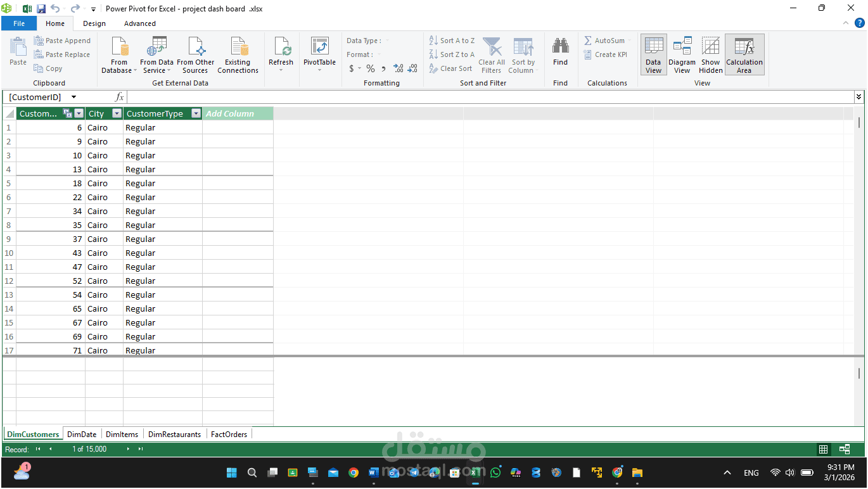Open the Data Type dropdown
The height and width of the screenshot is (489, 868).
pyautogui.click(x=387, y=41)
